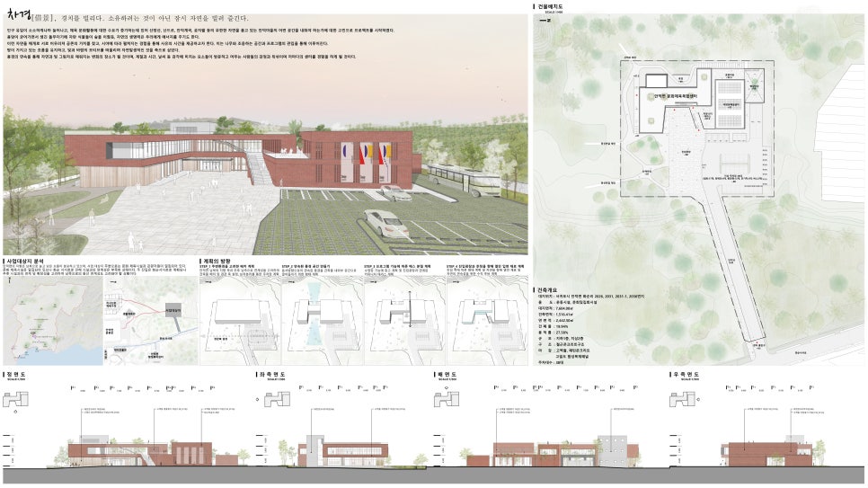Viewport: 868px width, 488px height.
Task: Click the grey '사업대상지' box on location map
Action: click(x=173, y=311)
